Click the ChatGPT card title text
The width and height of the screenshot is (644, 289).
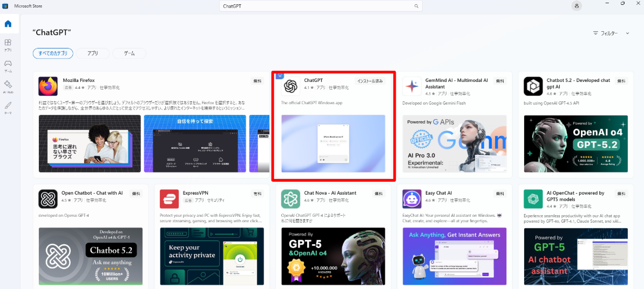[314, 80]
